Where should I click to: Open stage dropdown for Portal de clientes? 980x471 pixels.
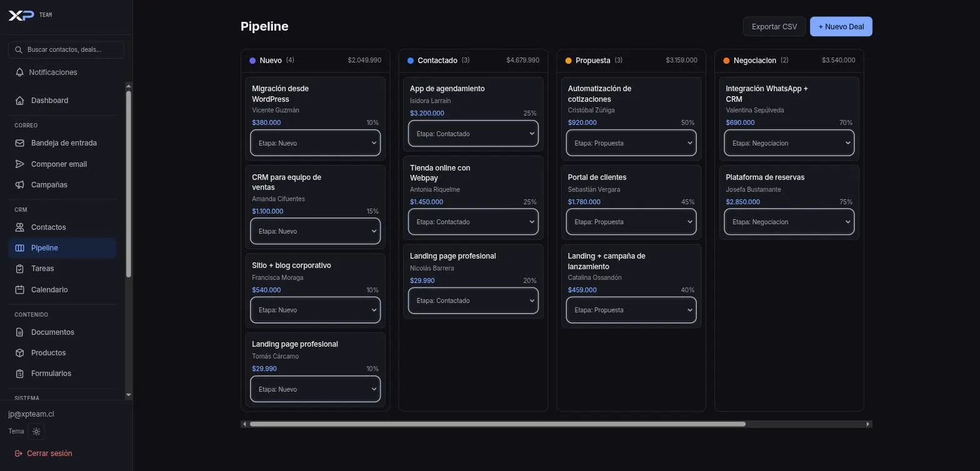[631, 222]
